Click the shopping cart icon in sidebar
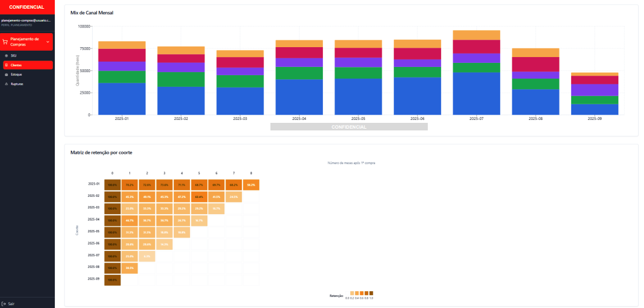The image size is (644, 308). (5, 42)
